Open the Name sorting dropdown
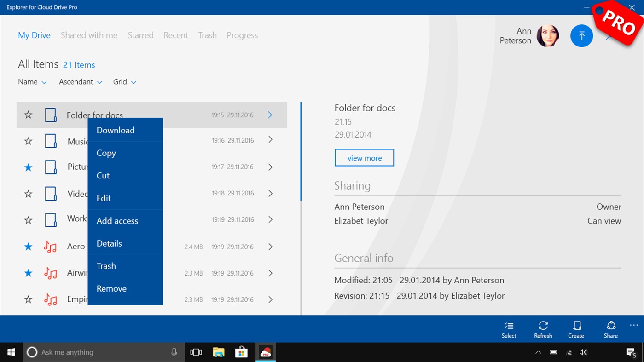This screenshot has width=644, height=362. (32, 82)
